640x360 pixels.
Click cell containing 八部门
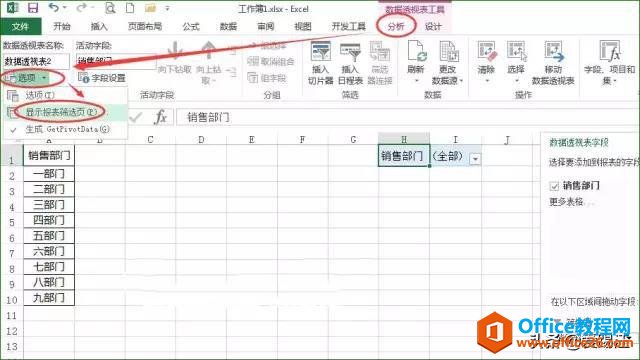tap(49, 282)
